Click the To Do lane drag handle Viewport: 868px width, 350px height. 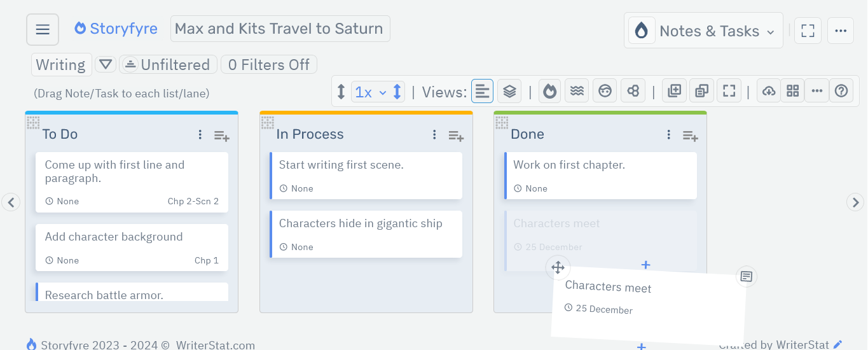[33, 123]
